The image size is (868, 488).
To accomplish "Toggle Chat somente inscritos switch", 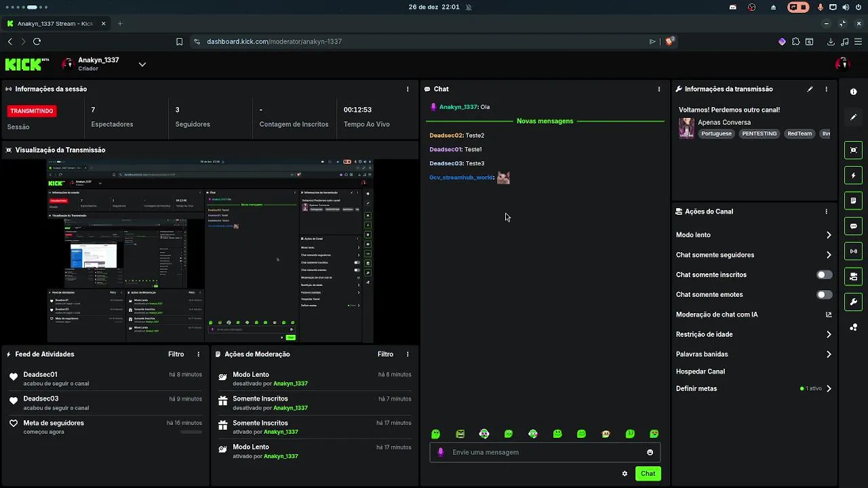I will (825, 275).
